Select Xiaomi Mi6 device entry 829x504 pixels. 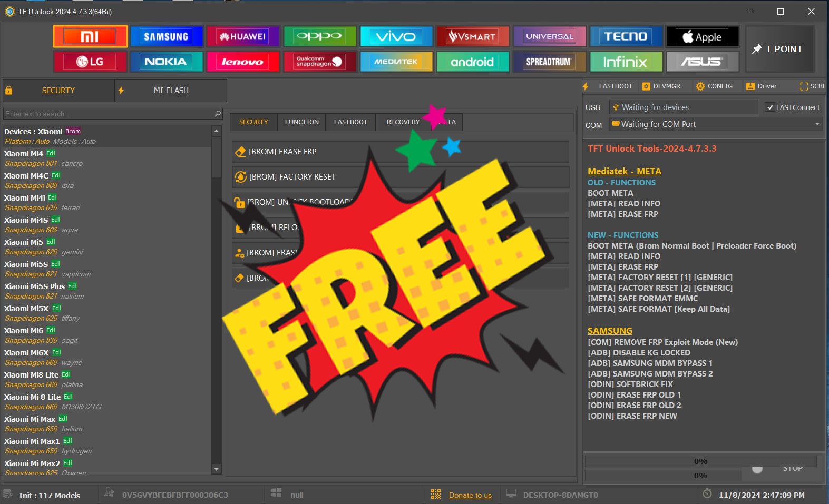(x=106, y=335)
